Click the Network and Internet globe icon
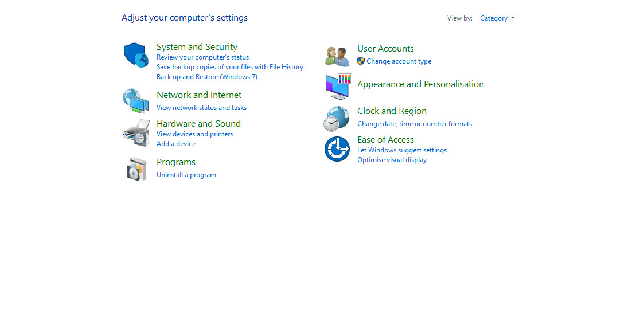 [136, 101]
